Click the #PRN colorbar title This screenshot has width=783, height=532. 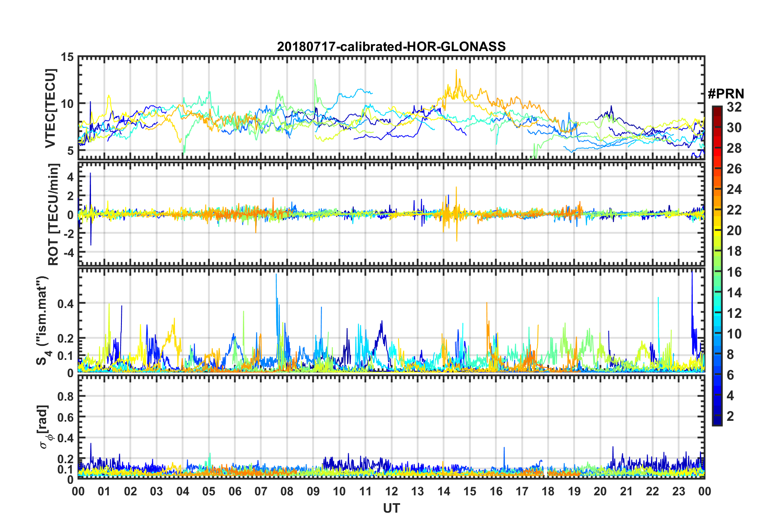point(726,94)
